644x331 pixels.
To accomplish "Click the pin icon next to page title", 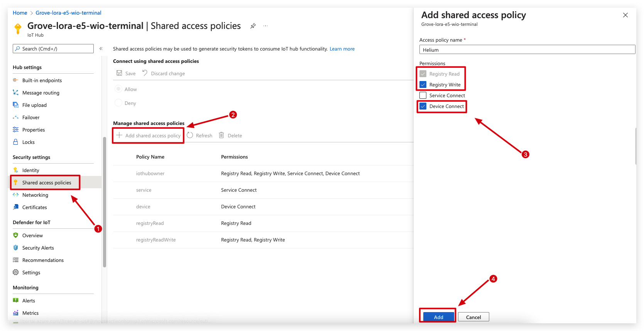I will pos(253,26).
